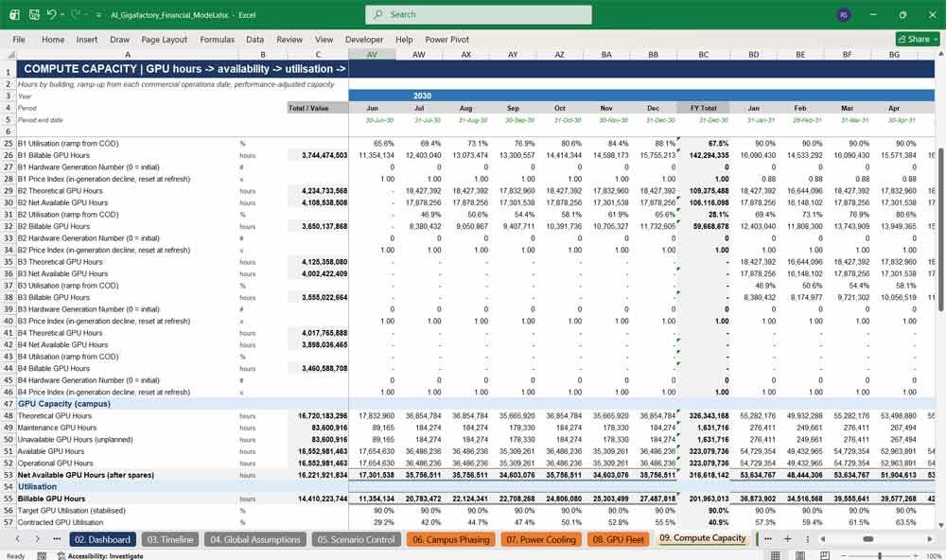Image resolution: width=946 pixels, height=560 pixels.
Task: Open the Formulas ribbon tab
Action: point(218,39)
